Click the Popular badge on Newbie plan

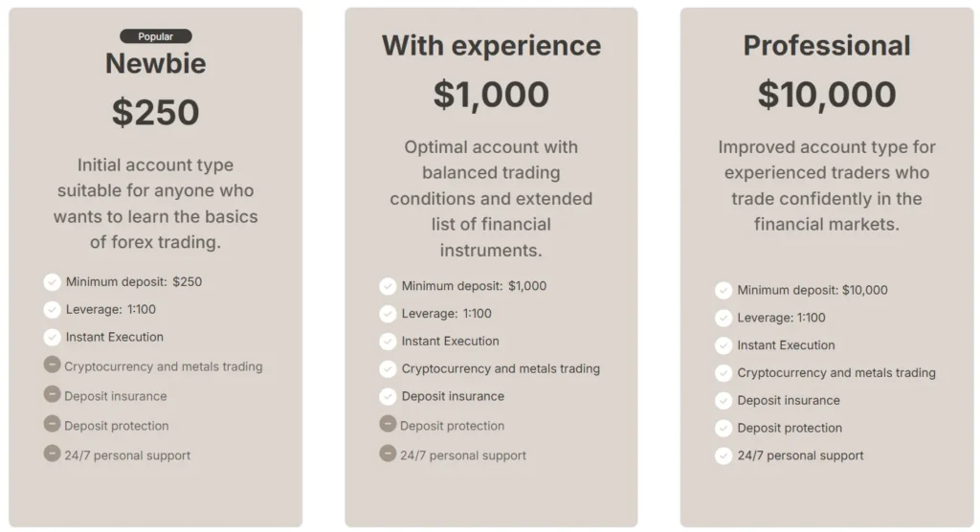coord(156,36)
